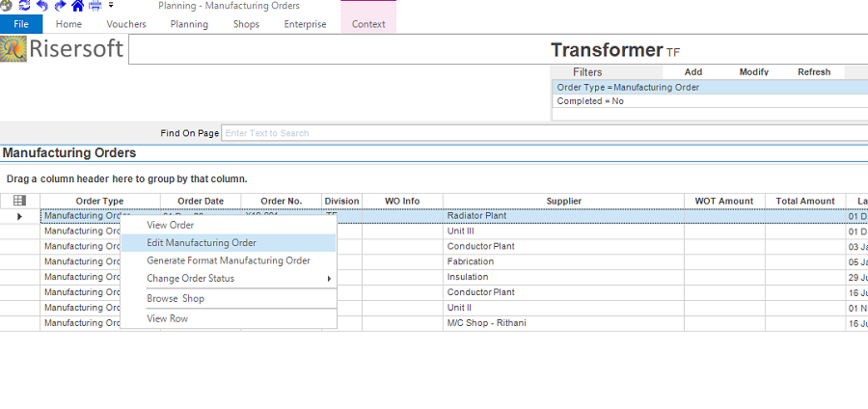Image resolution: width=868 pixels, height=409 pixels.
Task: Choose Edit Manufacturing Order from context menu
Action: [202, 243]
